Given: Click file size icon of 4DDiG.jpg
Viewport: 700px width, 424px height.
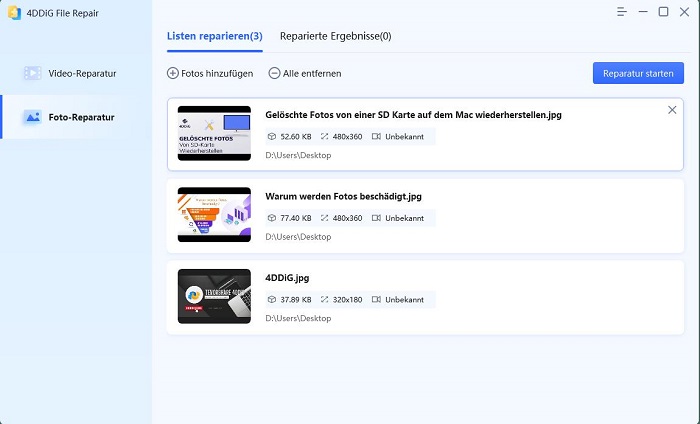Looking at the screenshot, I should [x=272, y=299].
